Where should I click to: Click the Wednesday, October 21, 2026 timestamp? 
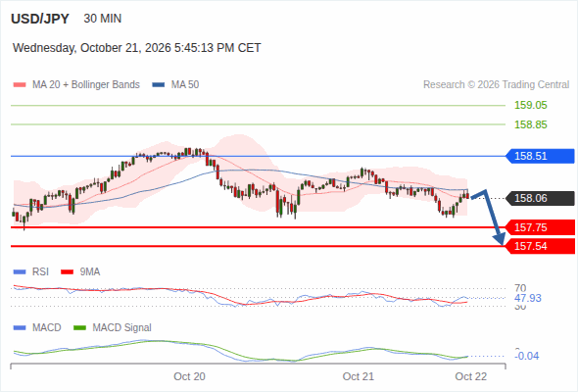(x=137, y=48)
